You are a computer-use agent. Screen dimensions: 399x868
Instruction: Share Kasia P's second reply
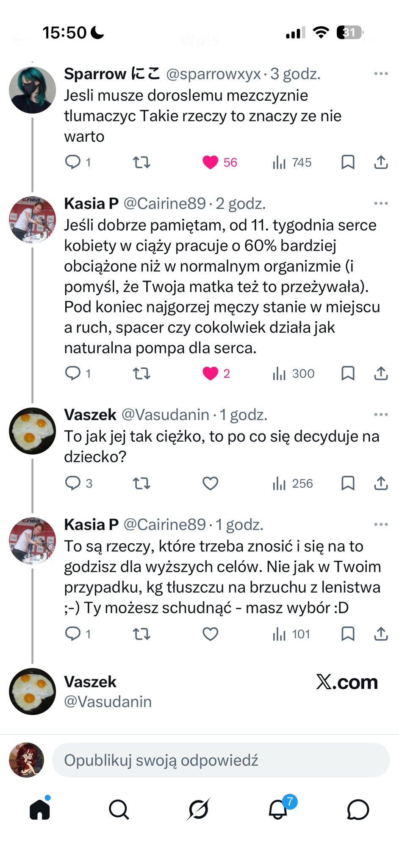tap(381, 634)
